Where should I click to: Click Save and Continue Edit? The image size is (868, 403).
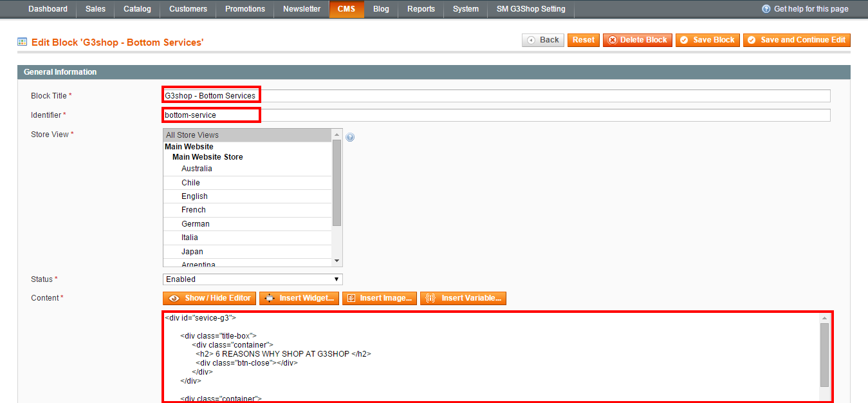pyautogui.click(x=797, y=40)
